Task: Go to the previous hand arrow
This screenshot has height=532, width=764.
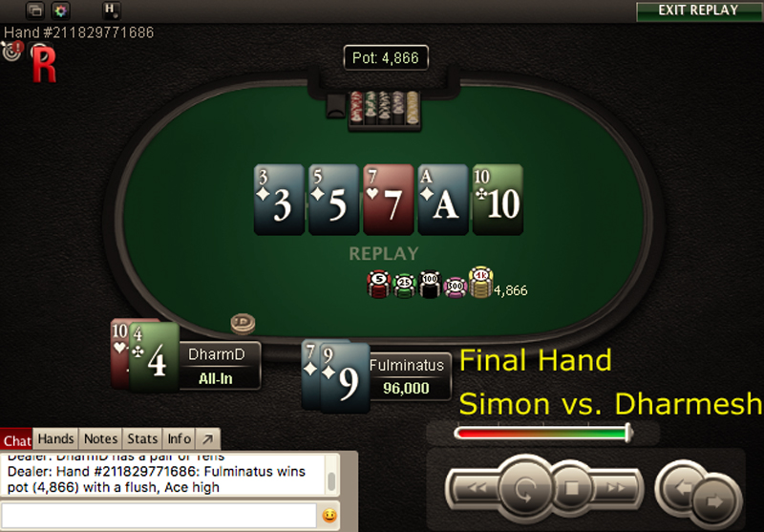Action: (x=680, y=487)
